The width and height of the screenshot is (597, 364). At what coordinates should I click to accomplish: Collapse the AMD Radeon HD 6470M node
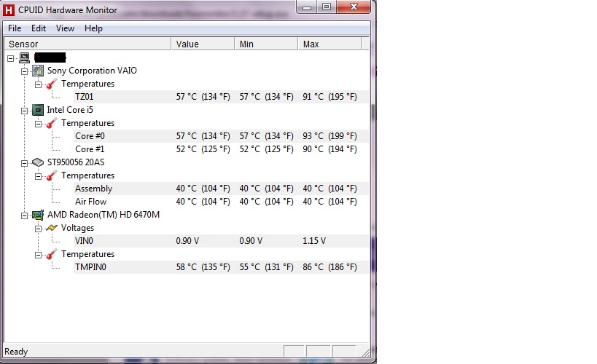pyautogui.click(x=24, y=215)
